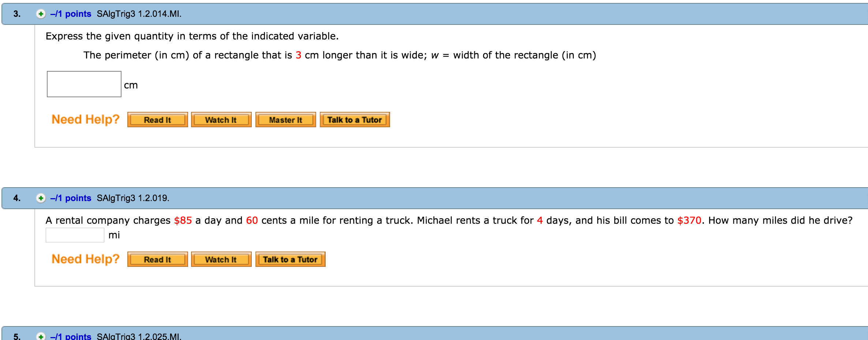Open question 4 points link
The width and height of the screenshot is (868, 340).
pyautogui.click(x=71, y=198)
